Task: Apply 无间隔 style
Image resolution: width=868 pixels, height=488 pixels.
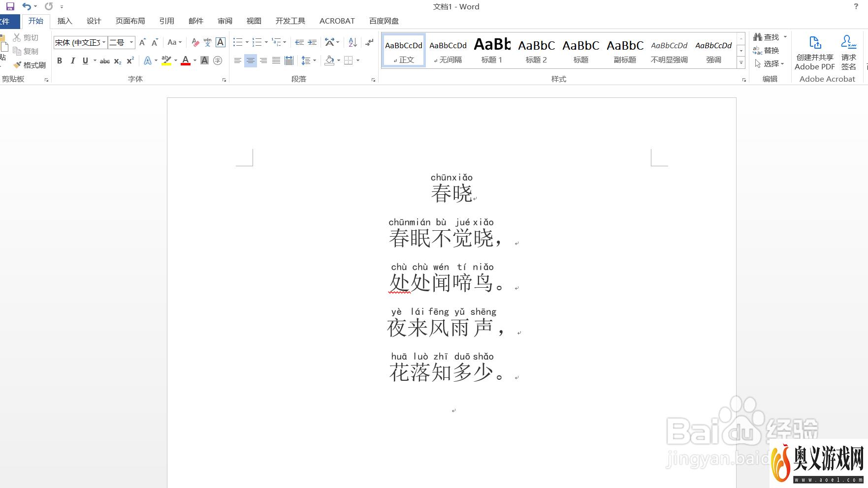Action: coord(448,51)
